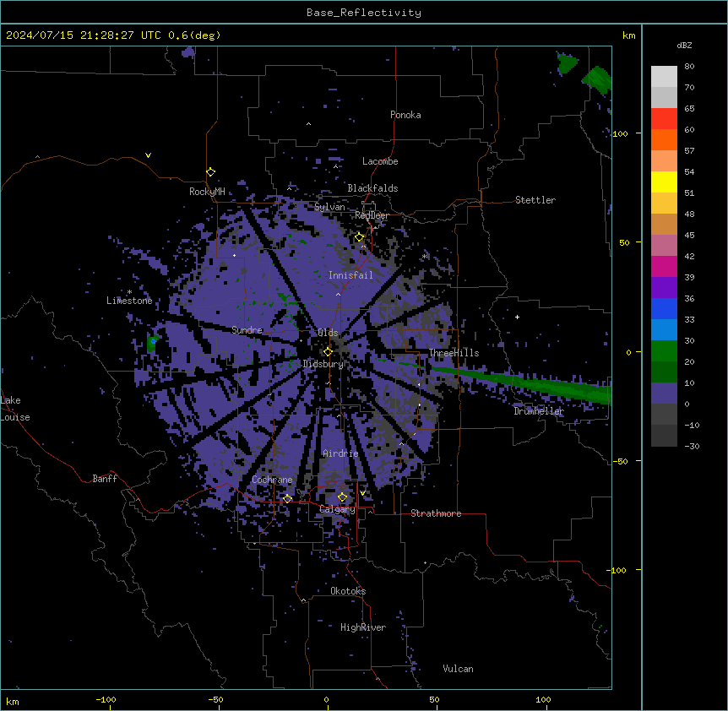Click the Base_Reflectivity title
This screenshot has width=728, height=711.
pos(364,13)
